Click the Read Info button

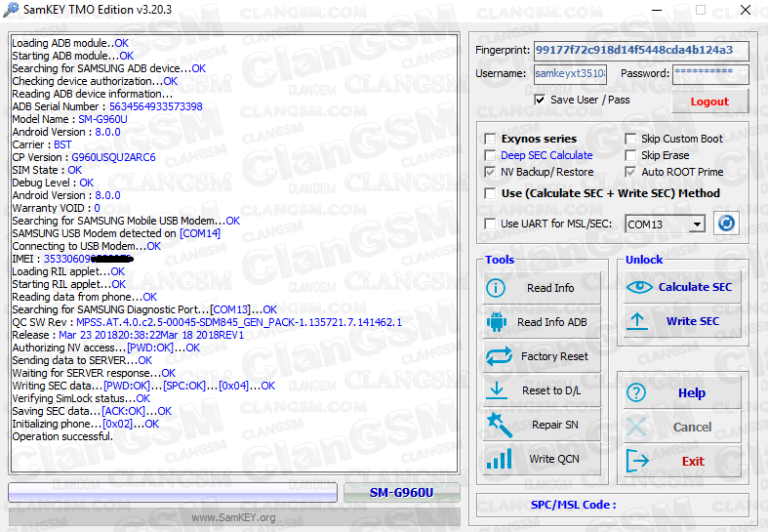542,288
